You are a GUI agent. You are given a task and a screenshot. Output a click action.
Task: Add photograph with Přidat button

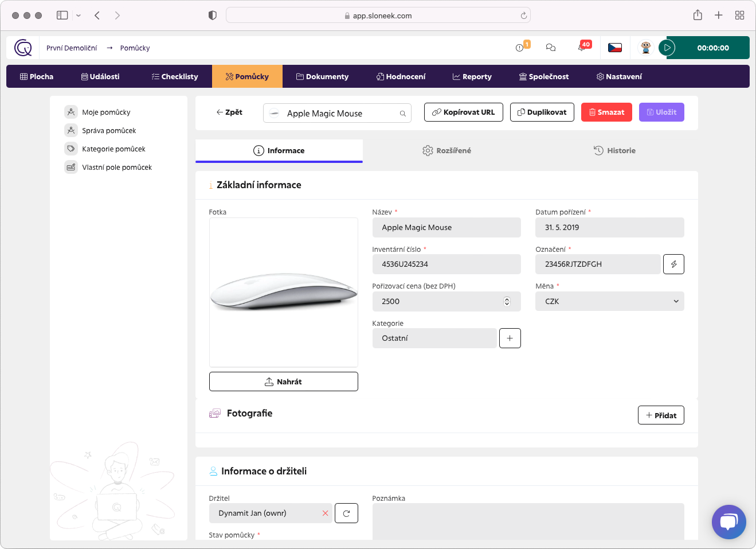[x=661, y=415]
